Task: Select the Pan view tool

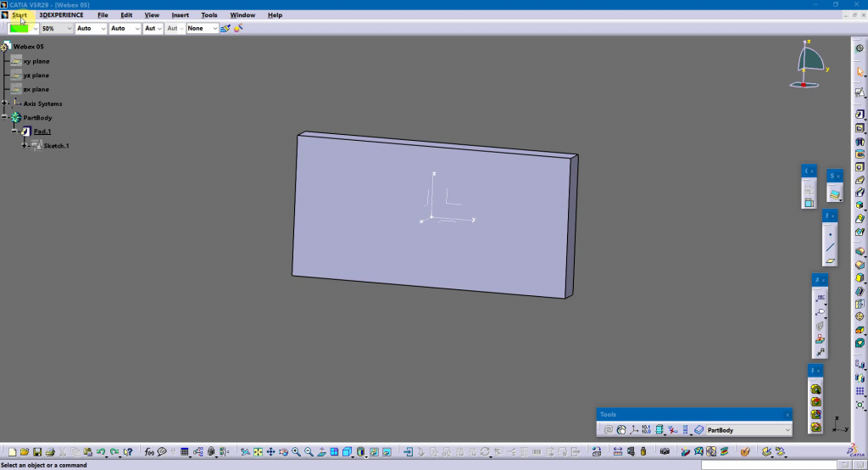Action: coord(270,452)
